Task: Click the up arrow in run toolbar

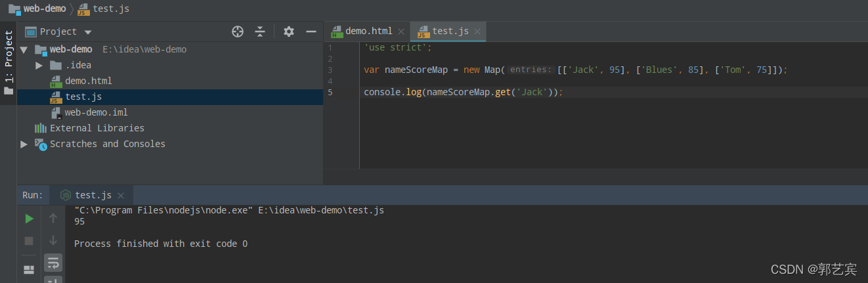Action: (53, 219)
